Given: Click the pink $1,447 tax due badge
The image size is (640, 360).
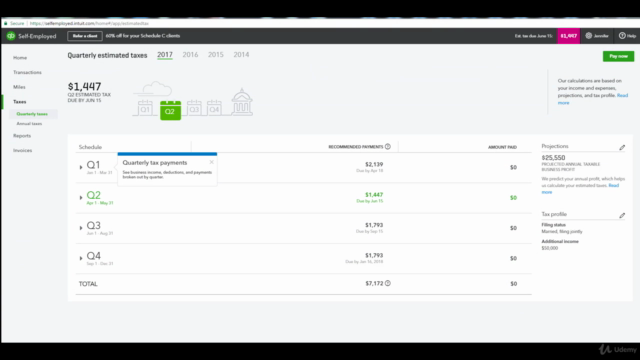Looking at the screenshot, I should (x=569, y=36).
